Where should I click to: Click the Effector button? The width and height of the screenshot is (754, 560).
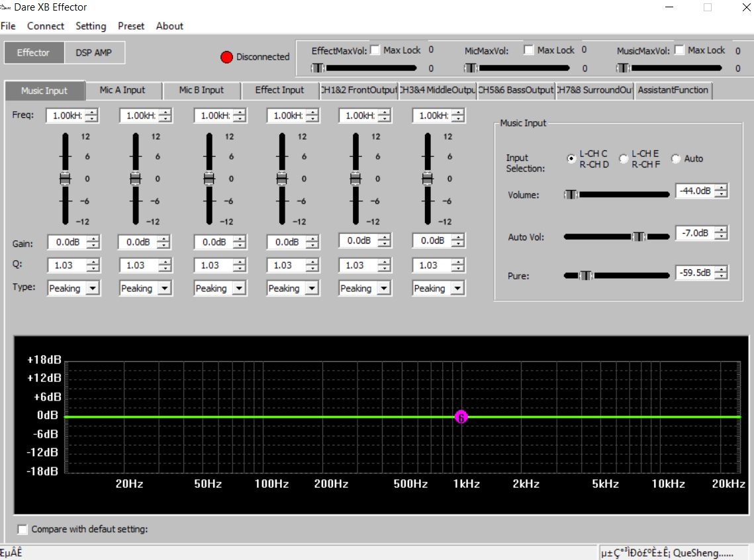tap(34, 53)
